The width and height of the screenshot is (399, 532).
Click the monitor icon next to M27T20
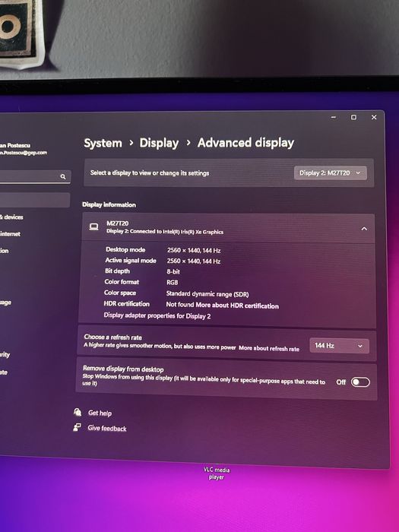[94, 227]
